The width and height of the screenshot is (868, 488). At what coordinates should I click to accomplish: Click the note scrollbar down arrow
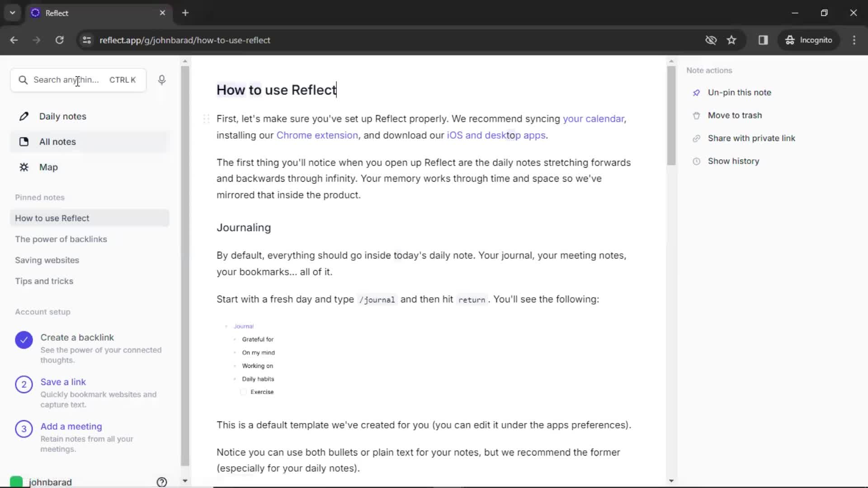pyautogui.click(x=671, y=481)
